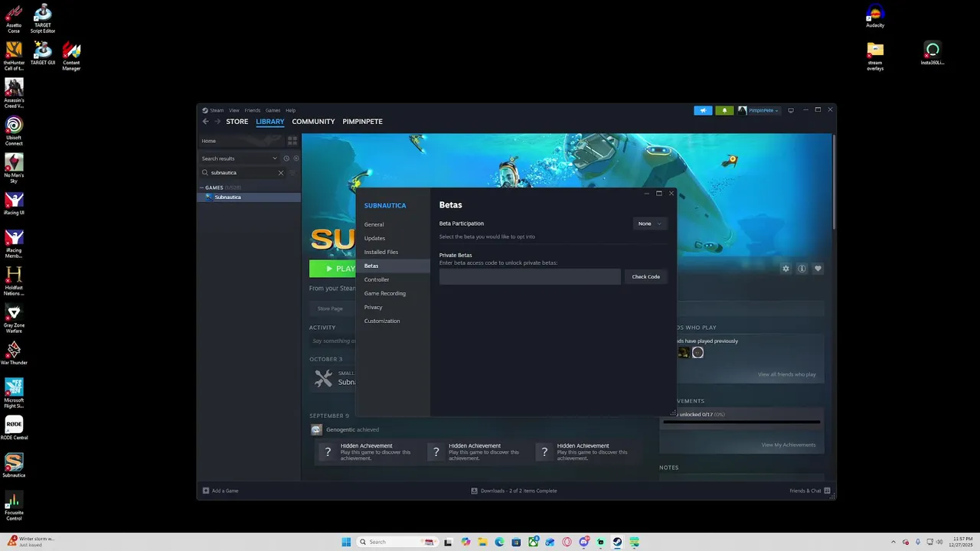The image size is (980, 551).
Task: Open the PimpinPete account dropdown
Action: point(759,110)
